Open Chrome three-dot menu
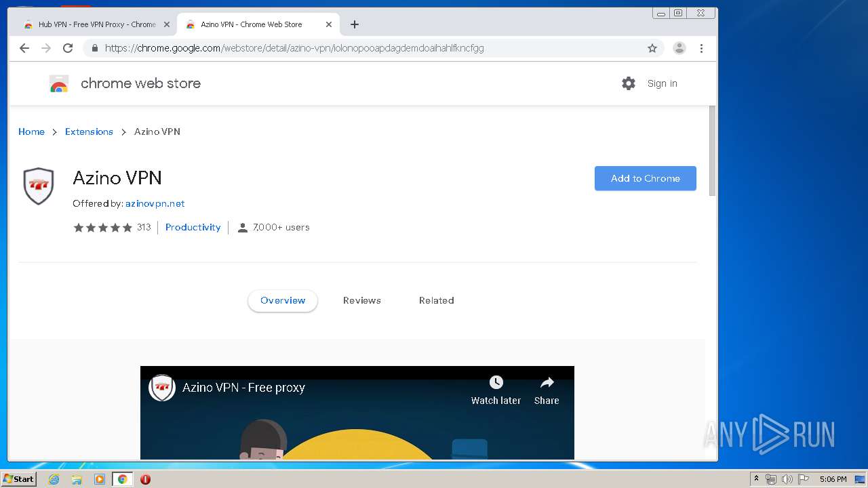Screen dimensions: 868x488 pyautogui.click(x=701, y=48)
